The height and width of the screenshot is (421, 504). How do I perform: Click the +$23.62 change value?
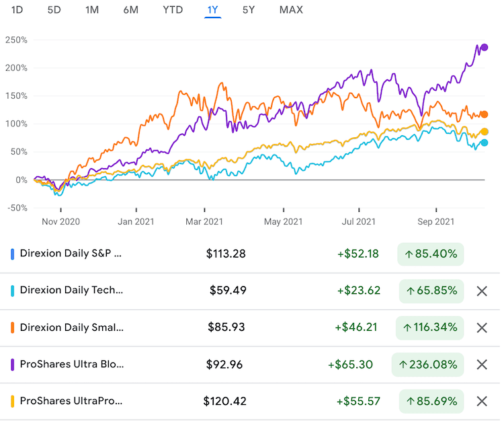pyautogui.click(x=359, y=291)
